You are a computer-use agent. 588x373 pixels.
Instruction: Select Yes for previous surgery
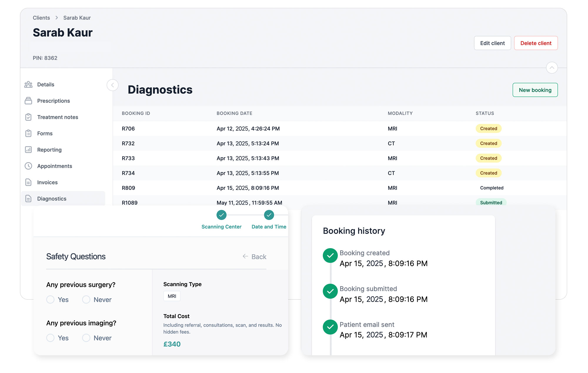[x=51, y=300]
